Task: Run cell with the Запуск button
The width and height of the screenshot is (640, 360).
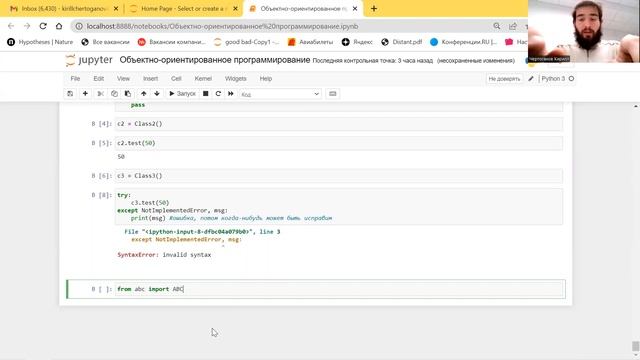Action: pos(182,94)
